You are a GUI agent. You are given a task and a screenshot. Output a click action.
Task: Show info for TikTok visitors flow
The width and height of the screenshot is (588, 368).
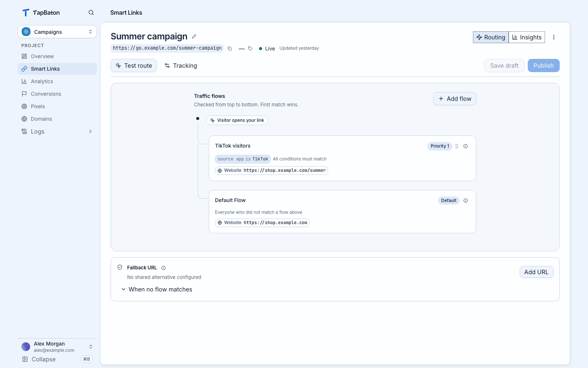tap(466, 146)
